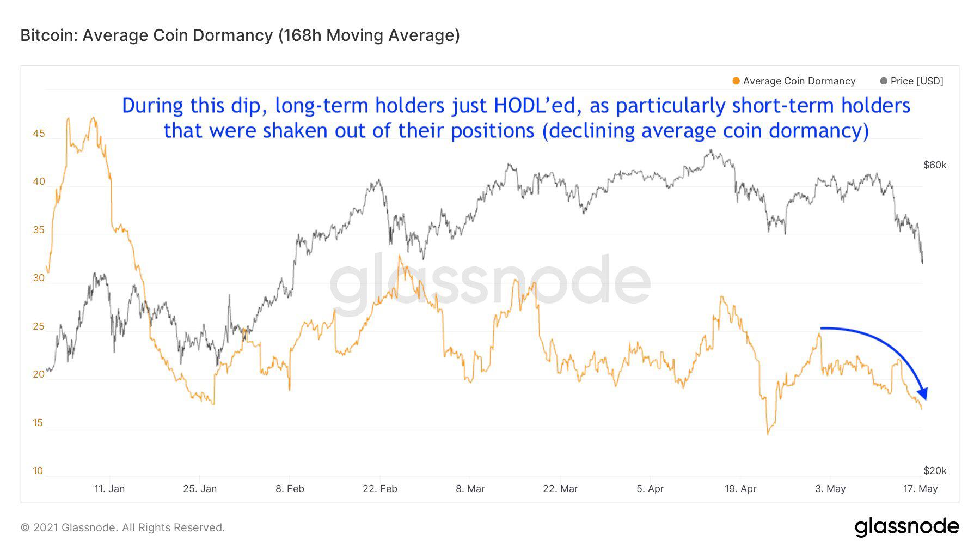The width and height of the screenshot is (980, 552).
Task: Select the 22. Feb date label
Action: point(380,489)
